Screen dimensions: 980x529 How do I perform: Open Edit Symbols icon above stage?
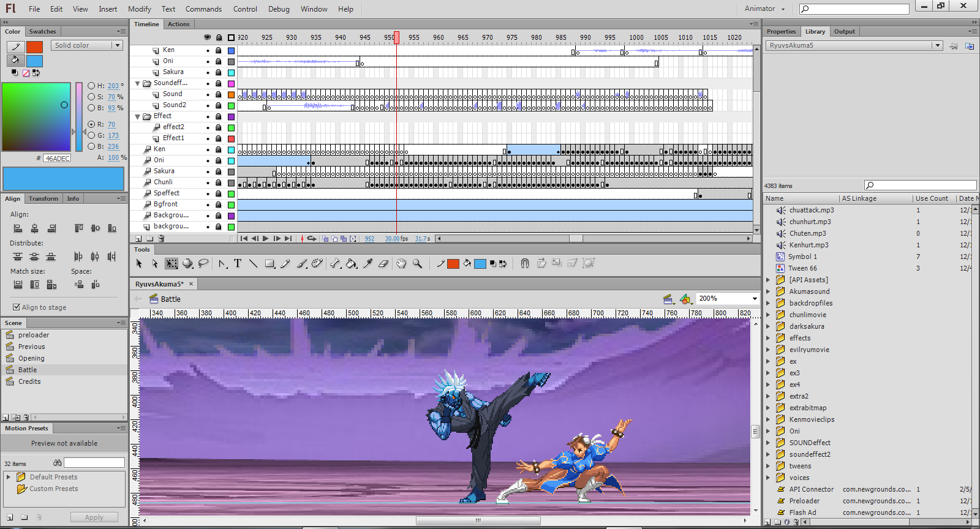coord(685,299)
